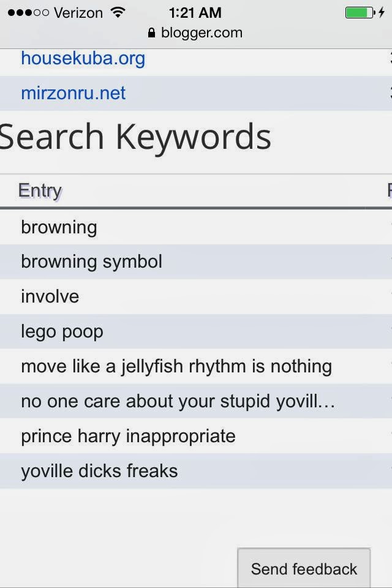392x588 pixels.
Task: Click the Entry column header
Action: coord(40,190)
